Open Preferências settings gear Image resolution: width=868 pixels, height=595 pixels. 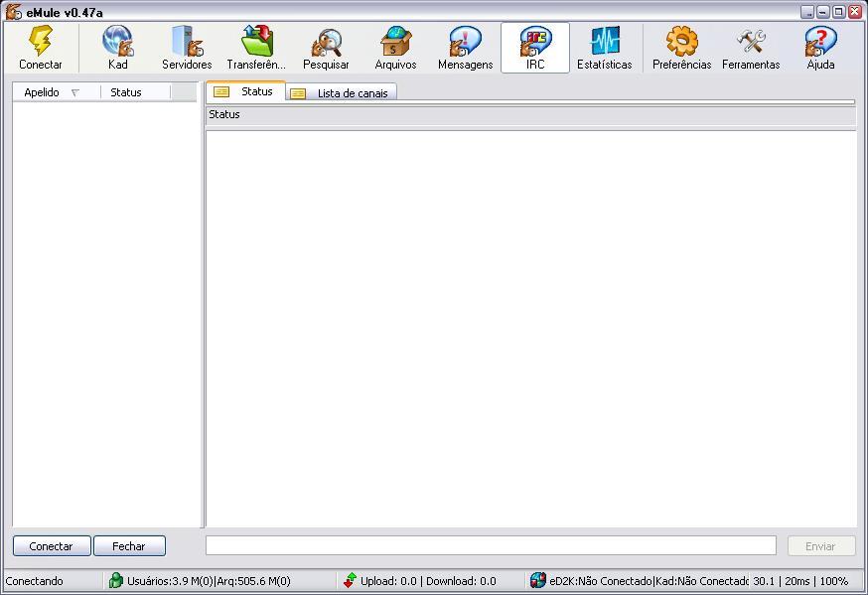tap(682, 48)
